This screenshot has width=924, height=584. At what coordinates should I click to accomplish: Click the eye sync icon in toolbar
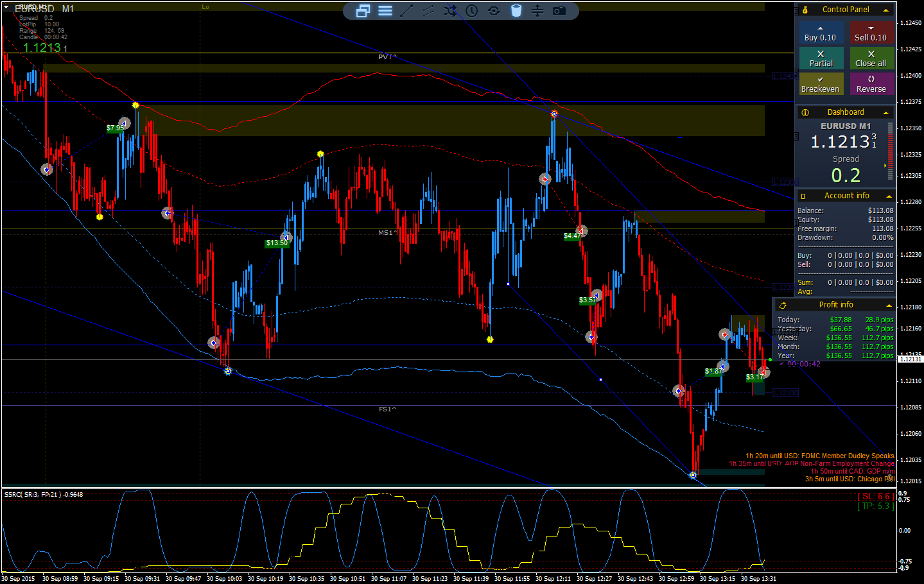(x=494, y=11)
